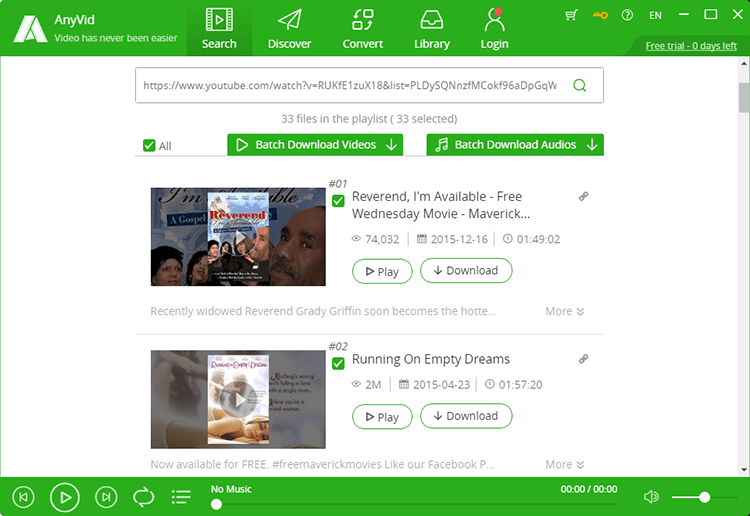
Task: Open the Search tab
Action: [219, 29]
